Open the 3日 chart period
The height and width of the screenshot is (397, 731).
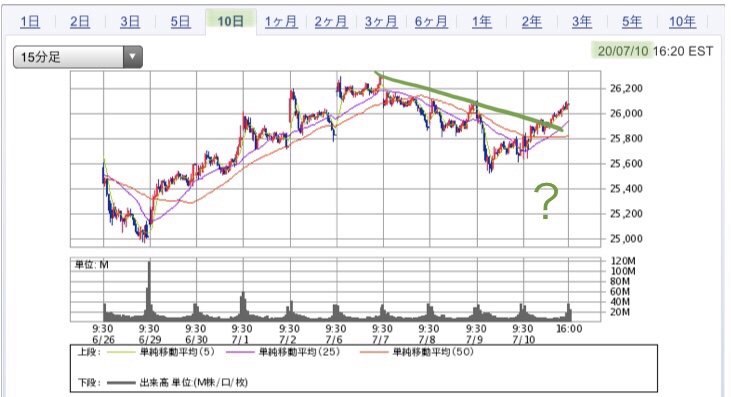pos(130,21)
